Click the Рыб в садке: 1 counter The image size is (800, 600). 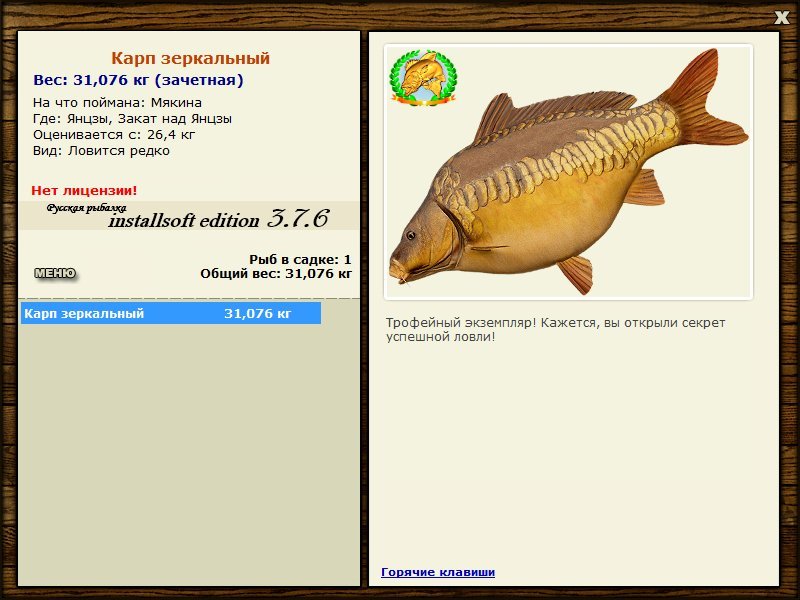(x=300, y=259)
